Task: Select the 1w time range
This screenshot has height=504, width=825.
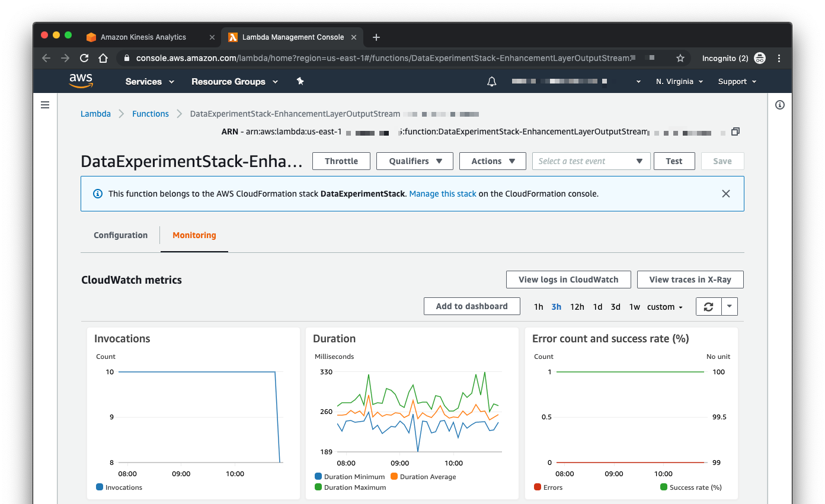Action: pos(634,307)
